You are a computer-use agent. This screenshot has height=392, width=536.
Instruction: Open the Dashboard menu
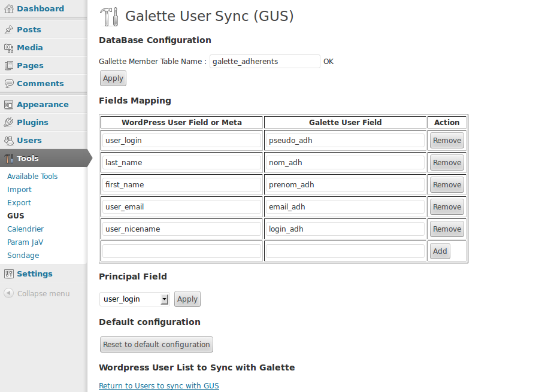tap(40, 8)
